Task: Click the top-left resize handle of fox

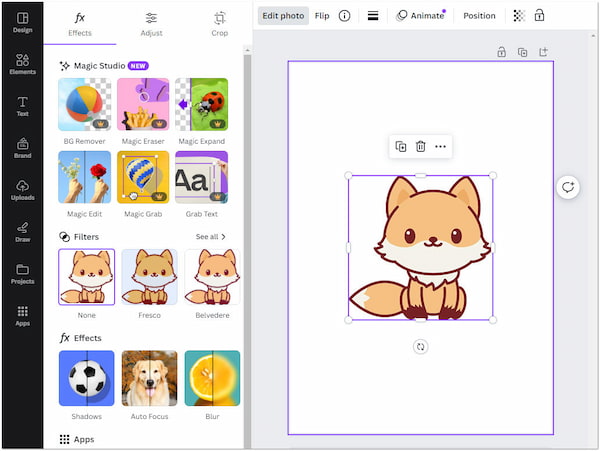Action: point(348,176)
